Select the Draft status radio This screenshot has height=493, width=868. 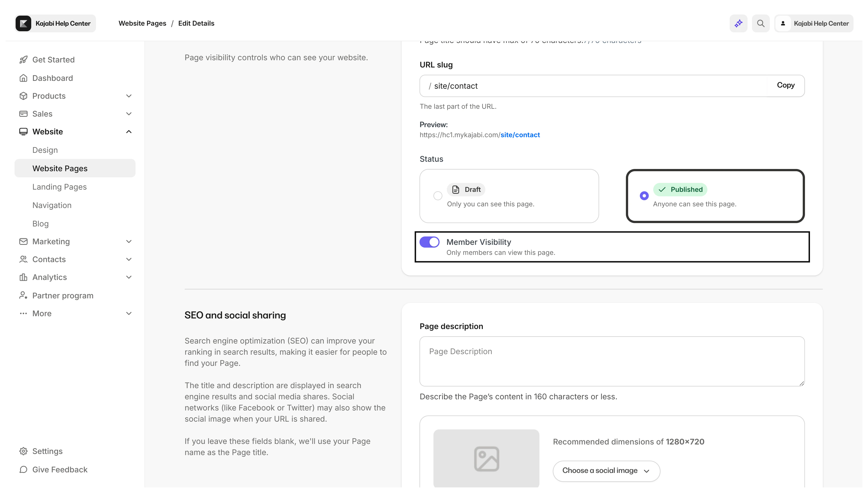click(x=438, y=196)
